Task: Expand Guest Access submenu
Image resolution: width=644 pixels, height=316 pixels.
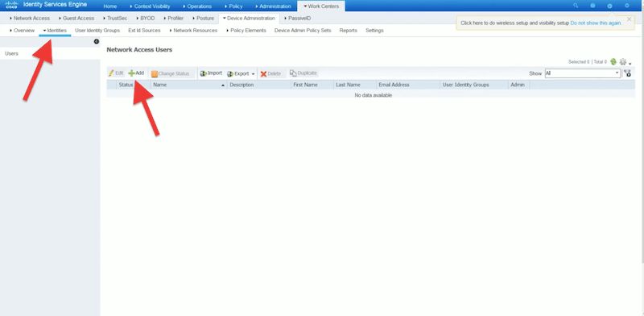Action: tap(76, 18)
